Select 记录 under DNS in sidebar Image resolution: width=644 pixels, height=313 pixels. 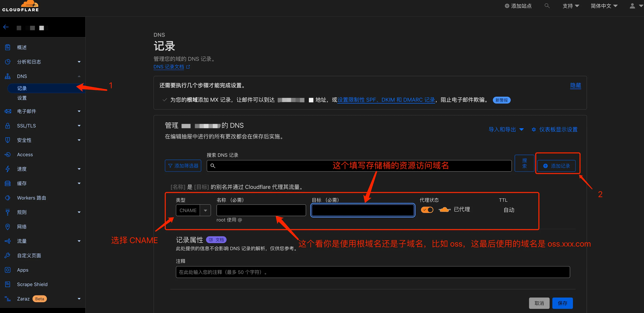tap(22, 88)
